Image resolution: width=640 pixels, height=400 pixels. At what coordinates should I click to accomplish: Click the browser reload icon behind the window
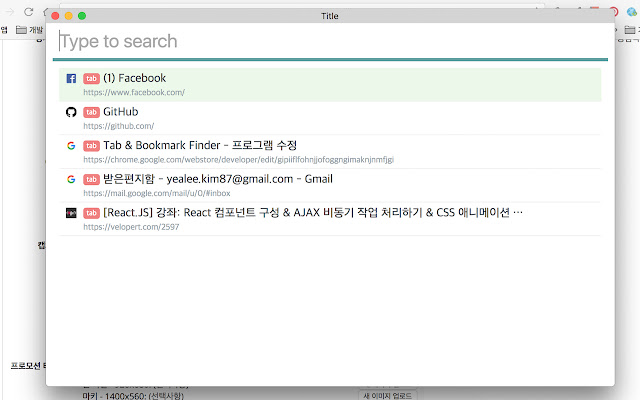pos(28,12)
